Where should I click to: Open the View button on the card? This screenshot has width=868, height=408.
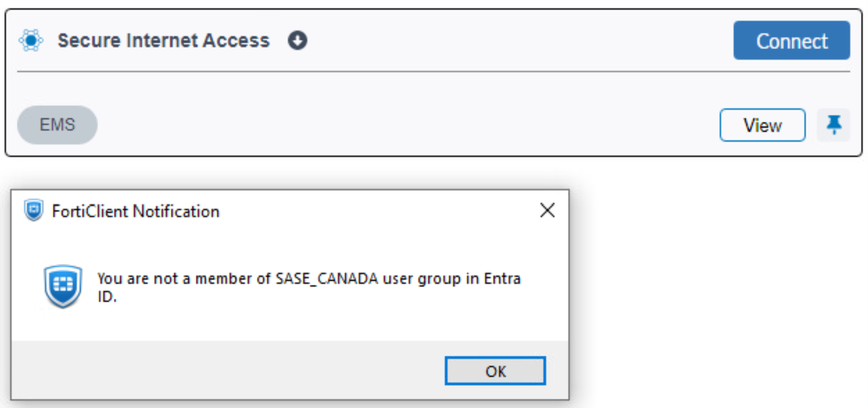coord(763,125)
